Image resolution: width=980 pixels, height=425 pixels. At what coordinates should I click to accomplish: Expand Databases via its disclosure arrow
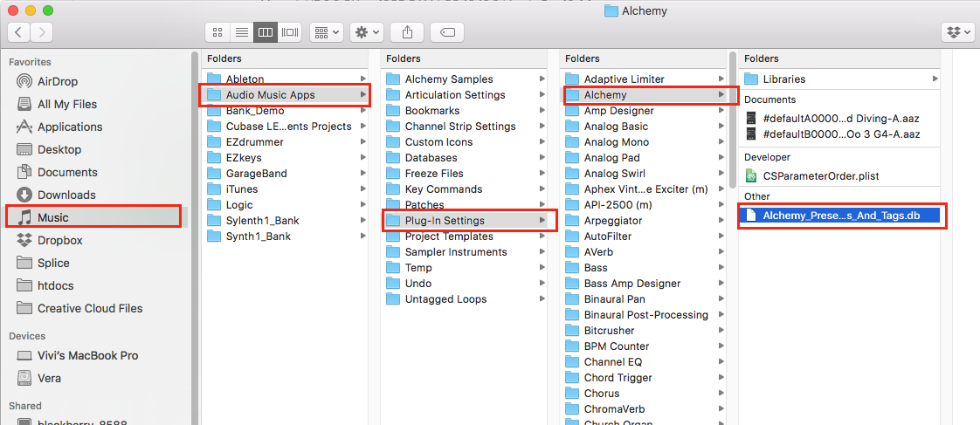coord(542,158)
